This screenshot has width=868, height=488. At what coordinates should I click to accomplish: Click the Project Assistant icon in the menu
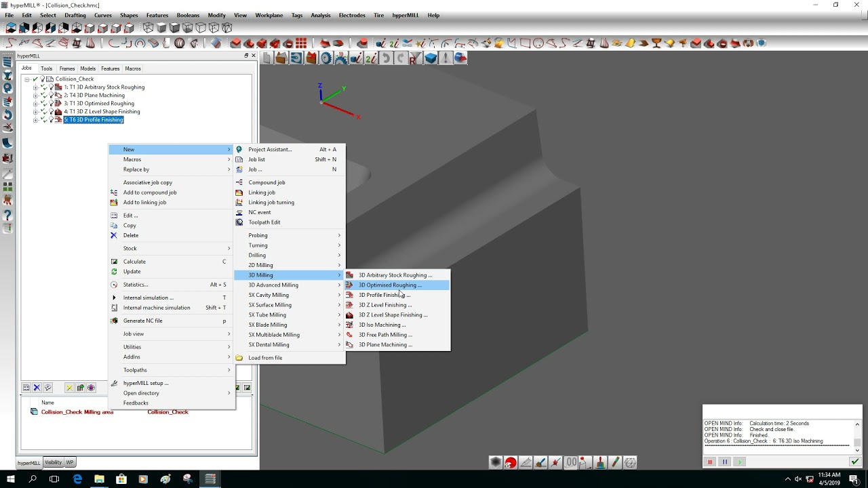(x=239, y=149)
